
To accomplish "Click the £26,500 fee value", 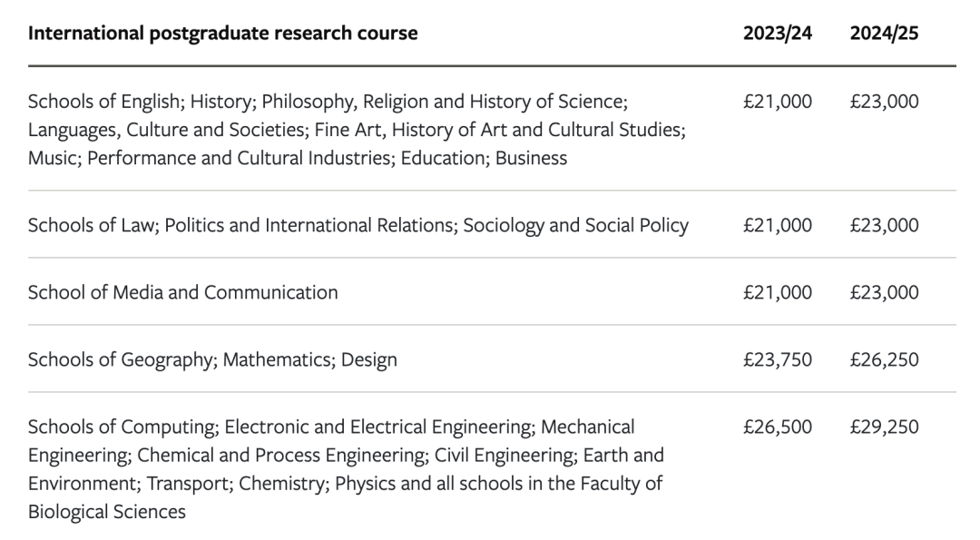I will (x=778, y=427).
